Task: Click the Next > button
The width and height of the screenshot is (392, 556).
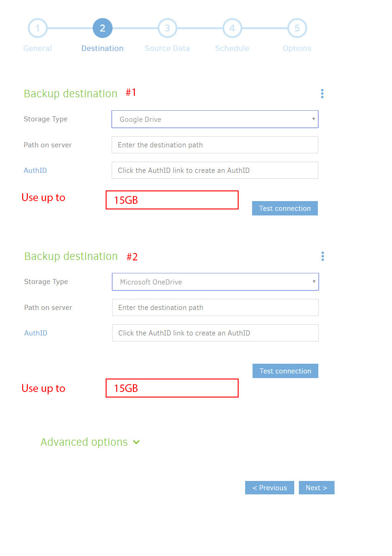Action: coord(316,488)
